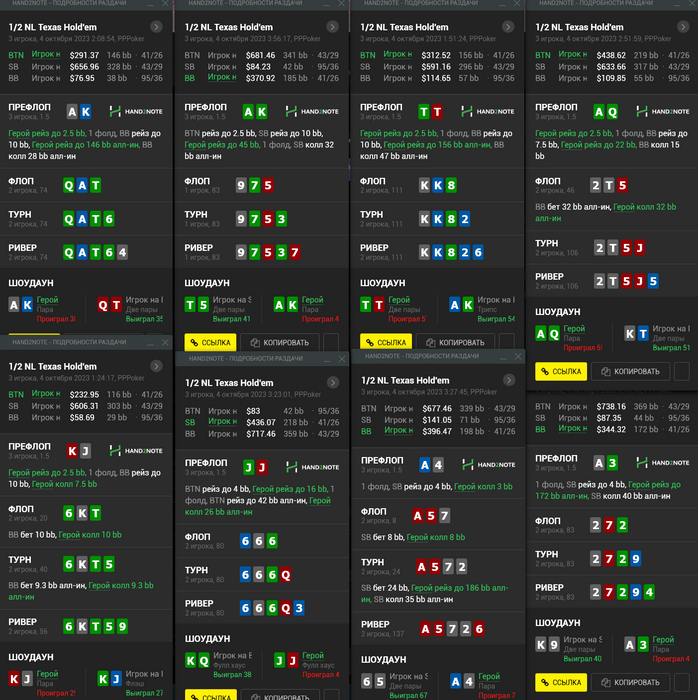
Task: Click 'Герой рейз до 172 bb алл-ин' action text
Action: tap(608, 490)
